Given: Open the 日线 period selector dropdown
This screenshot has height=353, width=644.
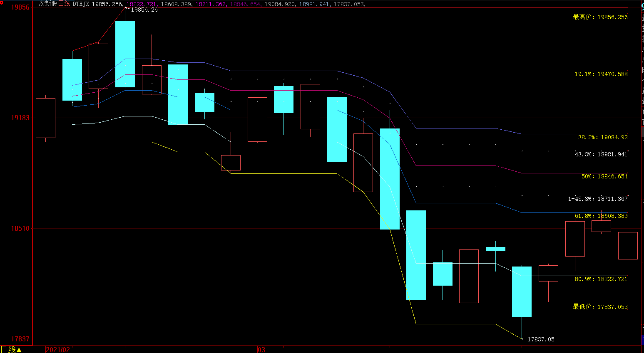Looking at the screenshot, I should point(11,349).
